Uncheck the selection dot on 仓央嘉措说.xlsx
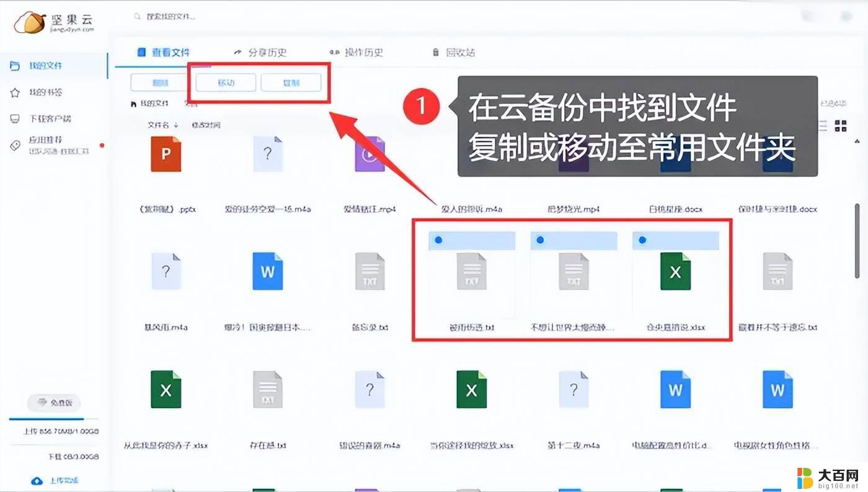The width and height of the screenshot is (868, 492). 642,240
